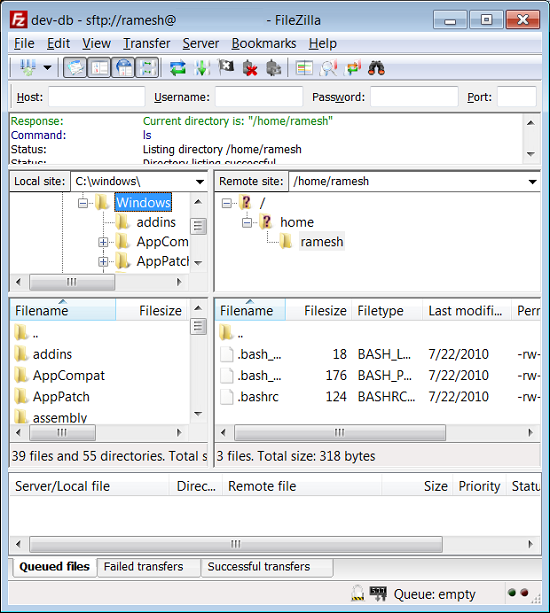Screen dimensions: 550x613
Task: Focus the Host input field
Action: [97, 97]
